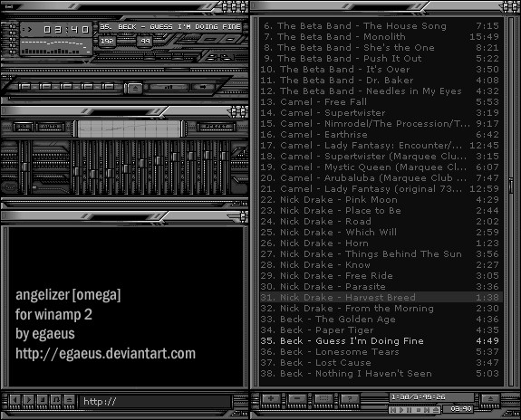Image resolution: width=521 pixels, height=420 pixels.
Task: Turn the equalizer ON button
Action: click(24, 128)
